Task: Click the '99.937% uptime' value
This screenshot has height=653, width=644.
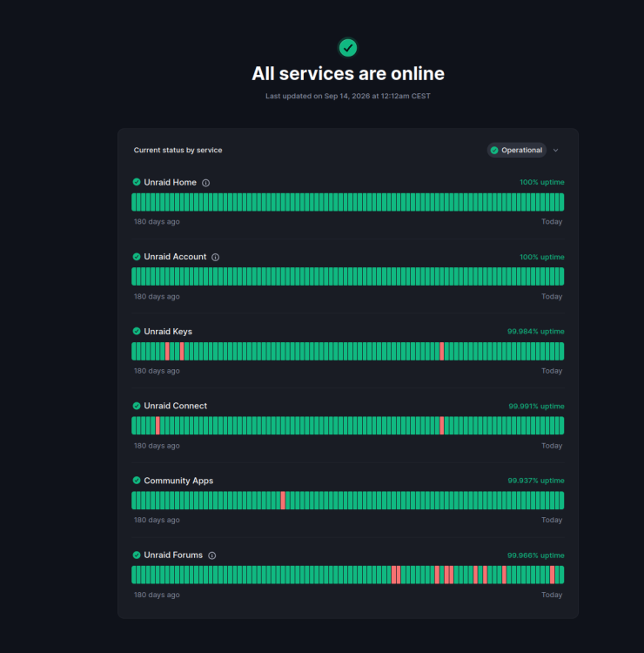Action: tap(536, 481)
